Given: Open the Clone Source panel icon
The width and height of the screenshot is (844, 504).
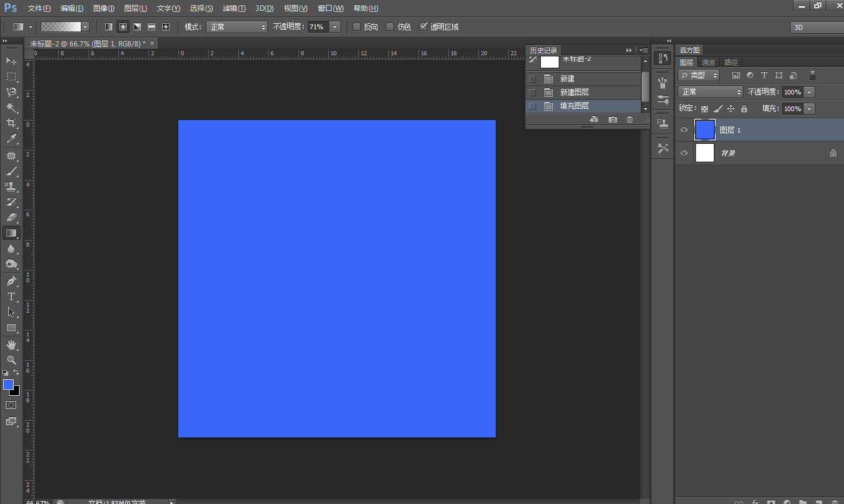Looking at the screenshot, I should point(663,124).
